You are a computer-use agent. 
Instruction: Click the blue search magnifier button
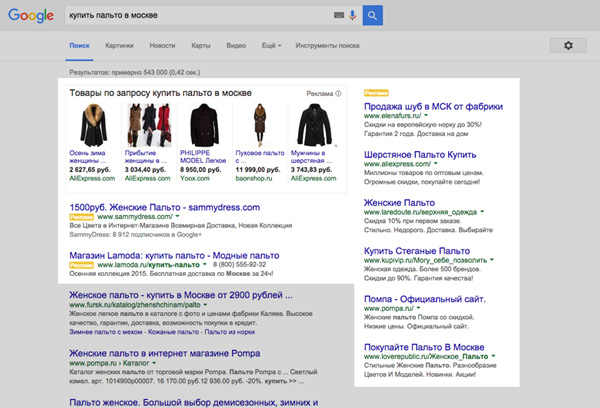point(372,15)
